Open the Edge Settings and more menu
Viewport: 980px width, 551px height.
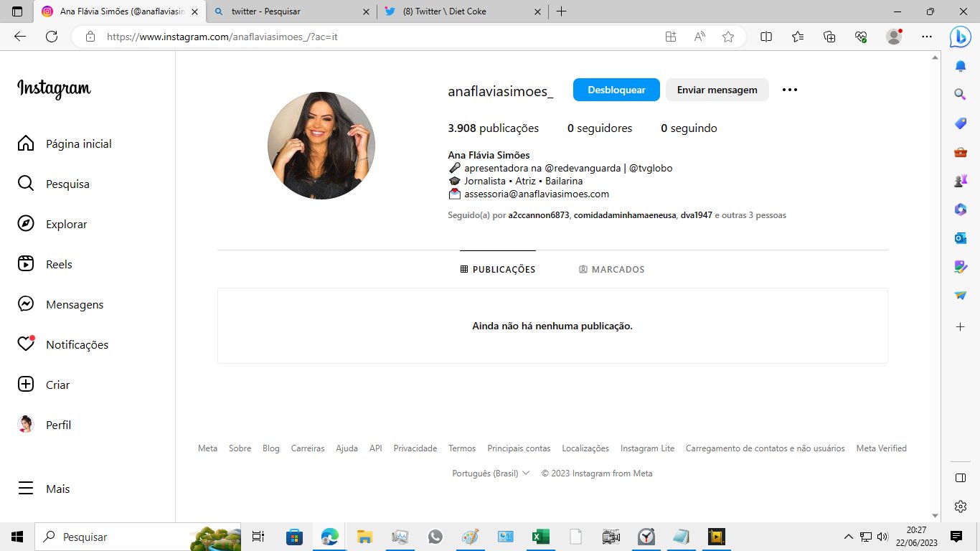pos(927,37)
